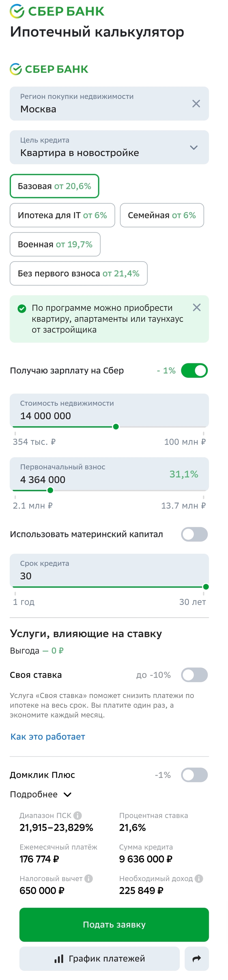Select the Ипотека для IT program
The height and width of the screenshot is (980, 228).
[x=62, y=215]
